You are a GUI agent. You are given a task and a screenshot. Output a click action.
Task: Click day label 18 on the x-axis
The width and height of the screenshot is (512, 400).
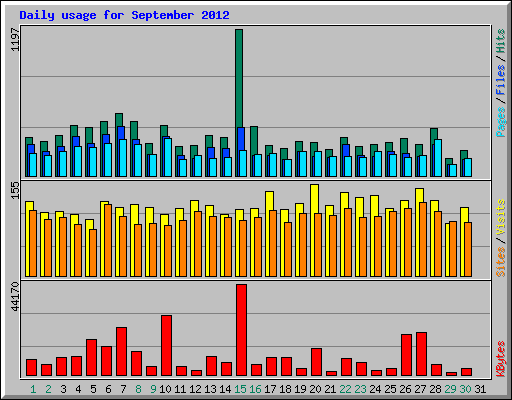[285, 389]
